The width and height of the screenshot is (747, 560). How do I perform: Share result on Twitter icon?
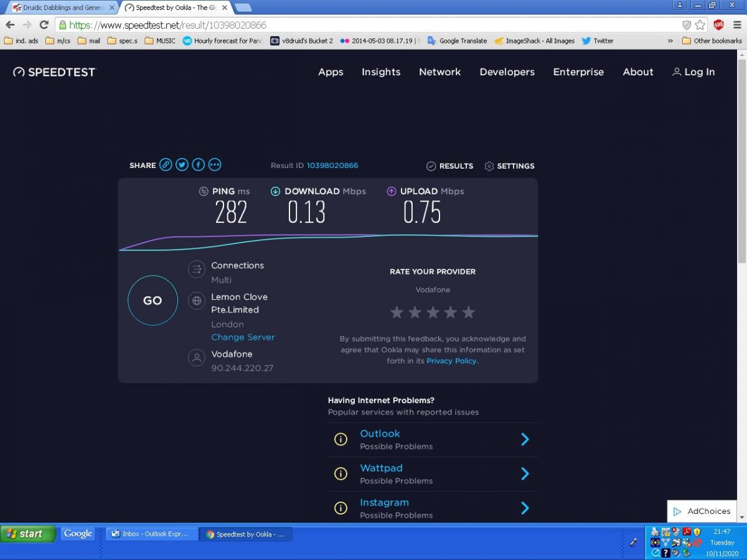182,165
